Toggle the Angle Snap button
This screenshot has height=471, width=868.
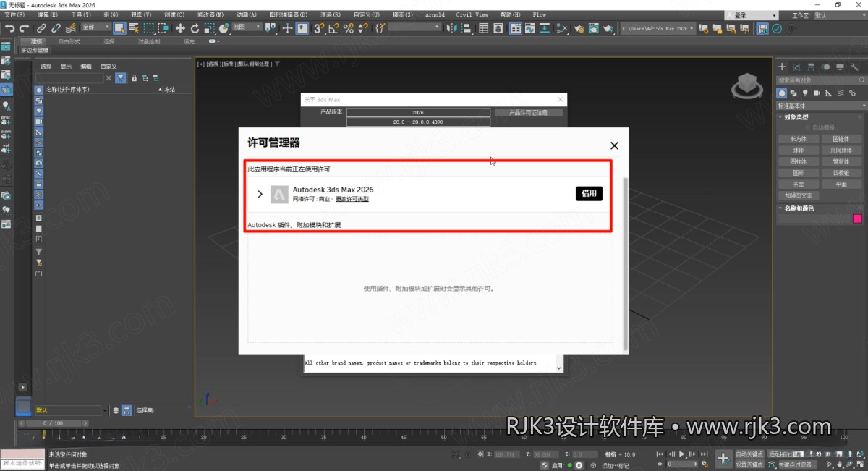[x=334, y=28]
